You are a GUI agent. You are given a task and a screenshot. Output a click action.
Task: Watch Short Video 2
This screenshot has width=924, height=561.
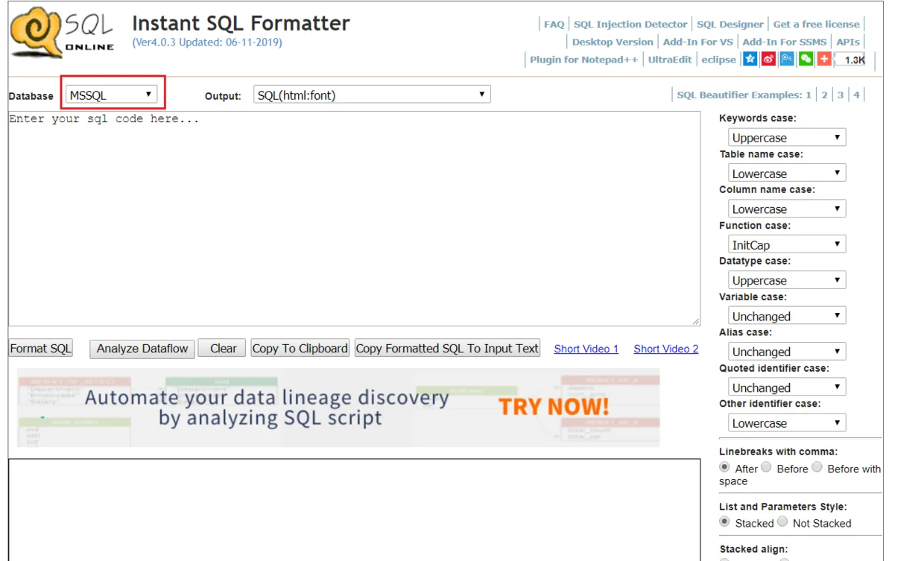(666, 349)
